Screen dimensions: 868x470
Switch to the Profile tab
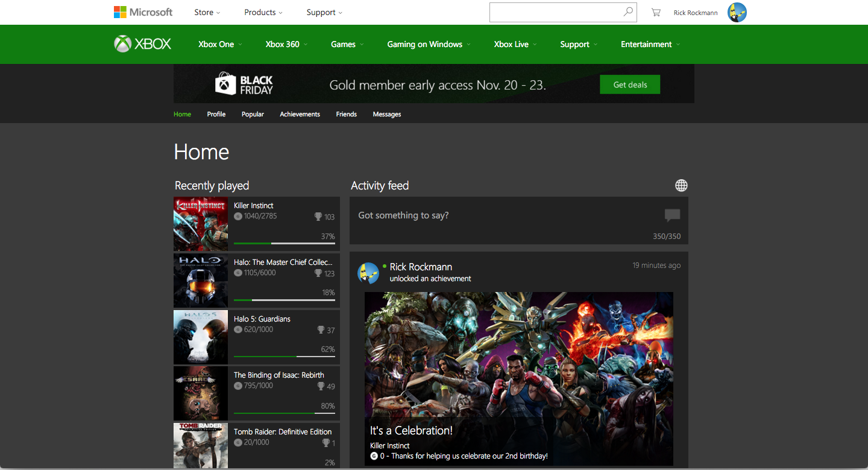tap(216, 114)
